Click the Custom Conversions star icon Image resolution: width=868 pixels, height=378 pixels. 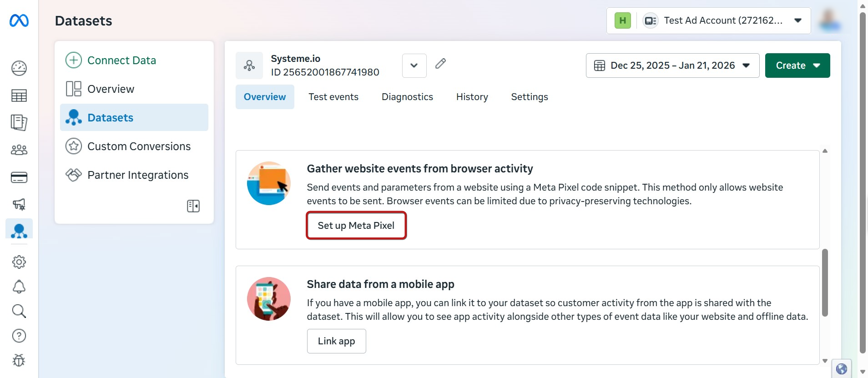[x=74, y=146]
